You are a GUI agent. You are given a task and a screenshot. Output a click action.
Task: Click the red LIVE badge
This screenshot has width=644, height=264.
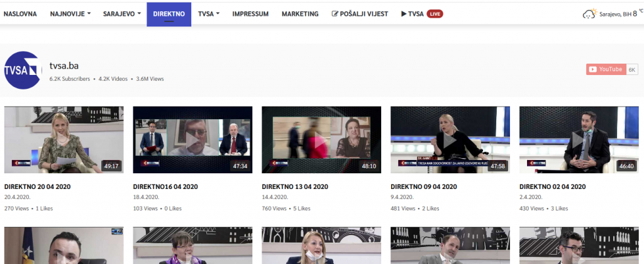[435, 14]
